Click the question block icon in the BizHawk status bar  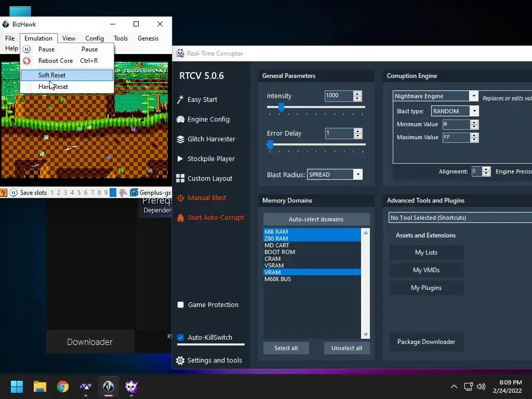tap(4, 193)
